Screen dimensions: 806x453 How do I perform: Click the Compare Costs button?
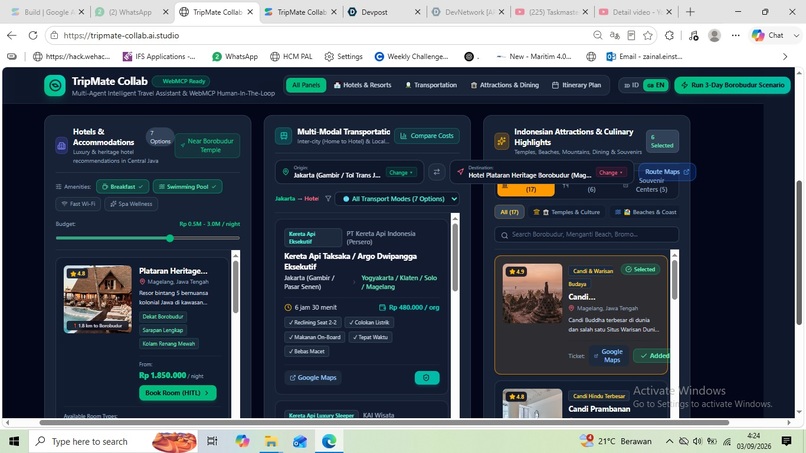(427, 136)
